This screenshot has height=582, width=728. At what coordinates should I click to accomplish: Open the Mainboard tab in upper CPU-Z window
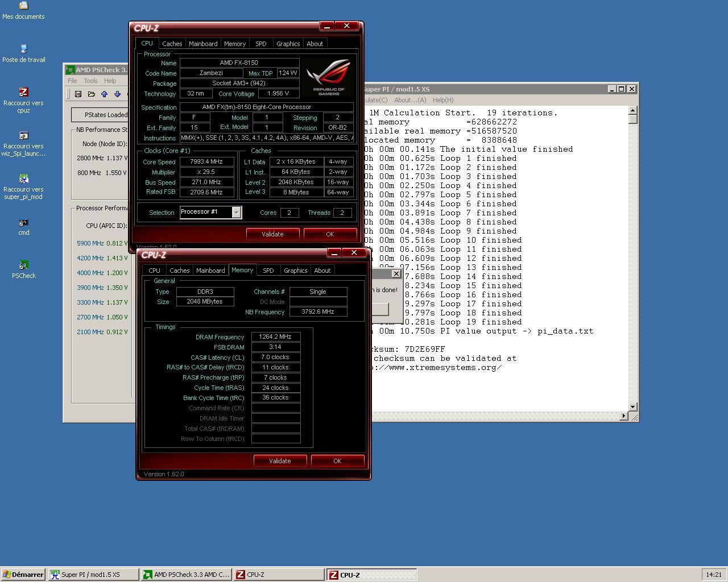(203, 44)
